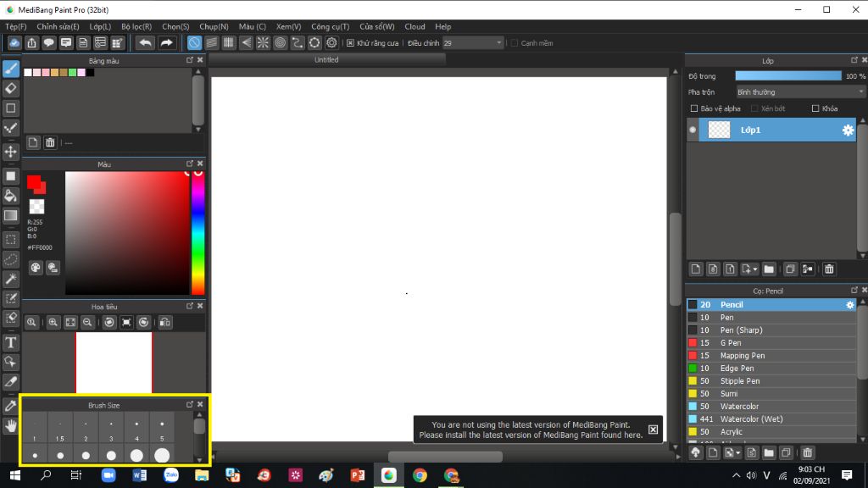The height and width of the screenshot is (488, 868).
Task: Toggle Xén bớt clipping checkbox
Action: 754,108
